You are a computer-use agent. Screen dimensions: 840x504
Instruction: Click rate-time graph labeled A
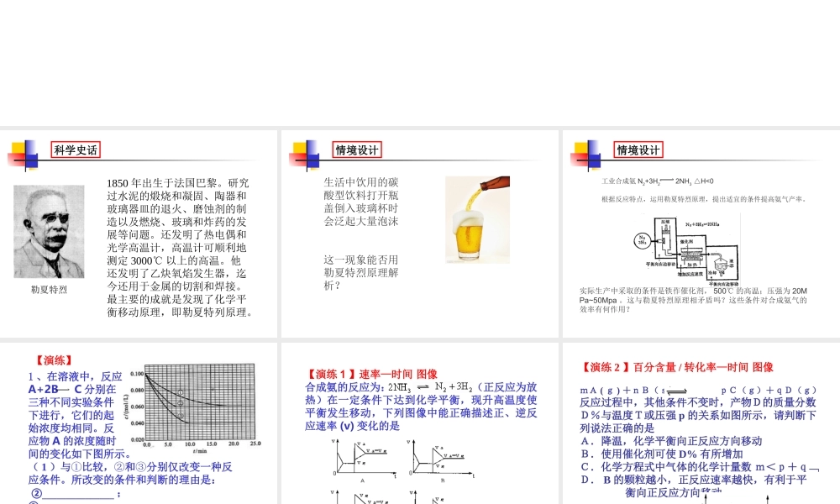(365, 459)
